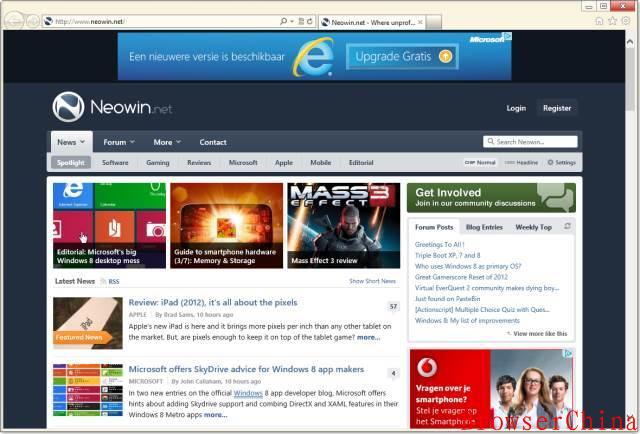Switch to the Blog Entries tab

[484, 227]
